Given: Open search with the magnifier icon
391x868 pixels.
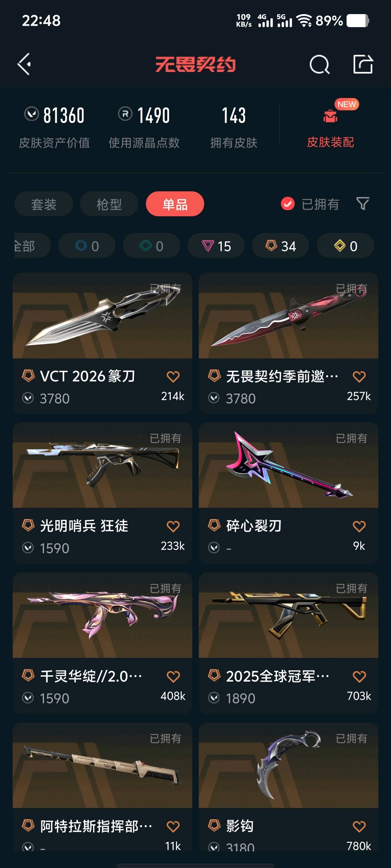Looking at the screenshot, I should (320, 64).
